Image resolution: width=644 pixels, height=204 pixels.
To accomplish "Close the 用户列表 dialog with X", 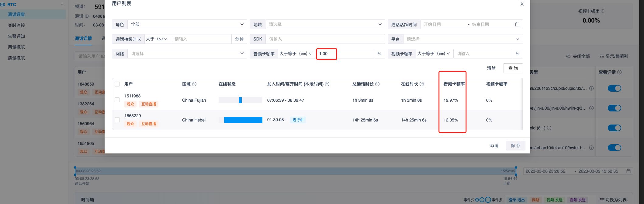I will pyautogui.click(x=522, y=4).
